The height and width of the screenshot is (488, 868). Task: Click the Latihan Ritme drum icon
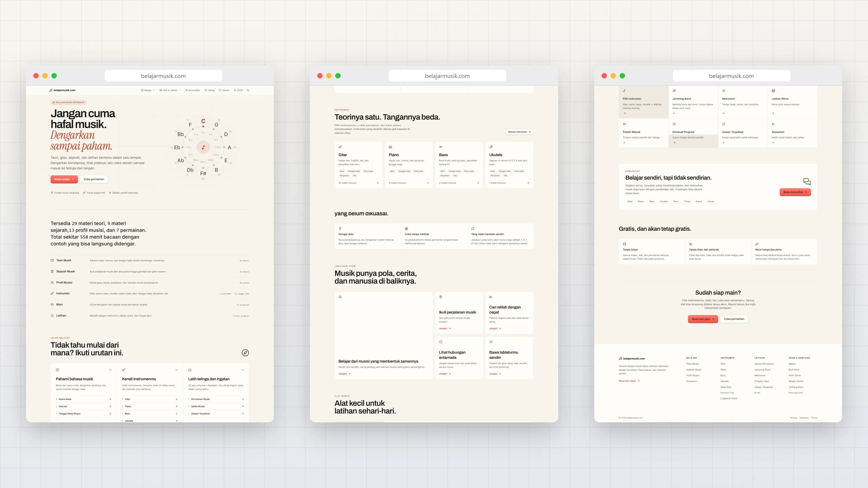click(773, 91)
